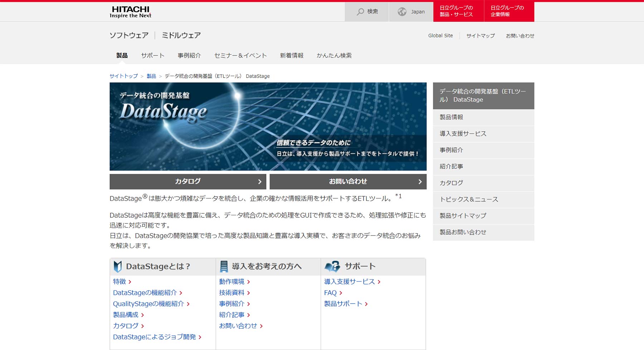Viewport: 644px width, 350px height.
Task: Open 紹介記事 link under 導入をお考えの方へ
Action: coord(231,315)
